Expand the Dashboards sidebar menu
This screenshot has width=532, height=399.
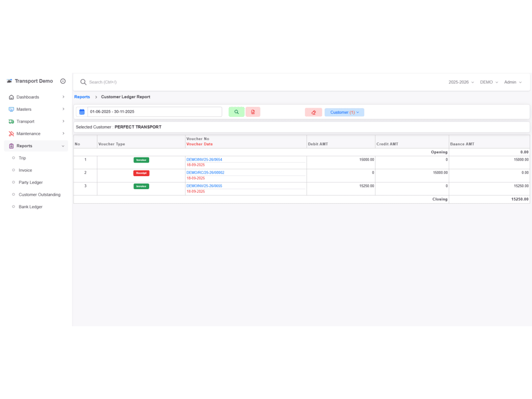point(36,97)
